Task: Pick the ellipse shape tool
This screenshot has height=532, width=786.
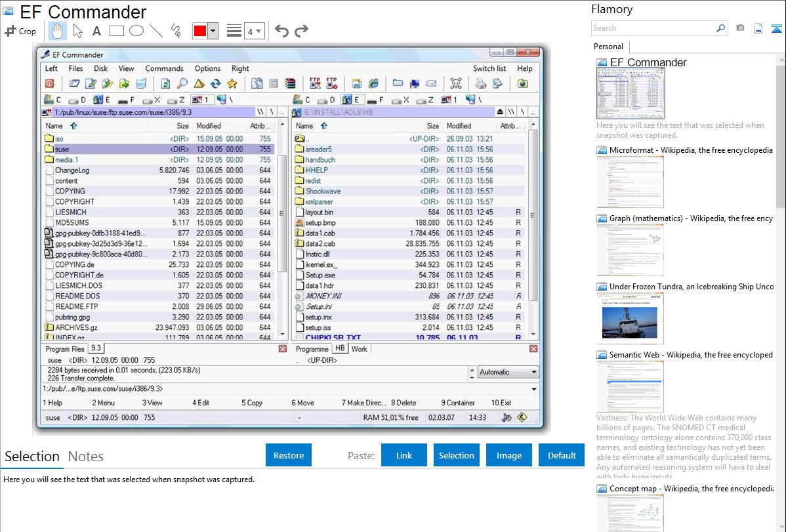Action: click(x=136, y=31)
